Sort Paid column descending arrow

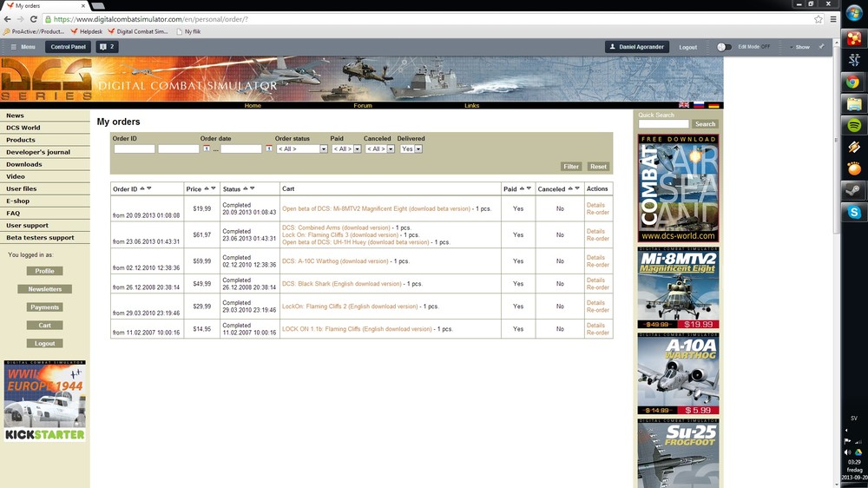pyautogui.click(x=529, y=188)
